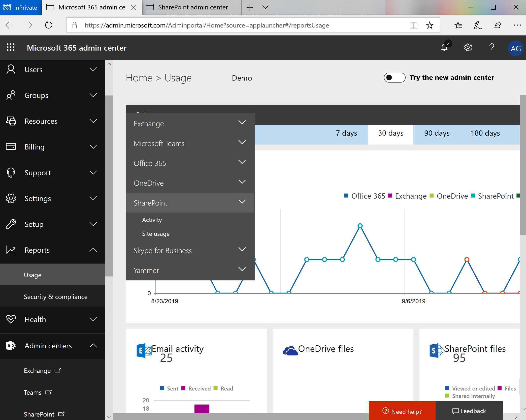This screenshot has height=420, width=526.
Task: Open the favorites hub icon
Action: click(458, 25)
